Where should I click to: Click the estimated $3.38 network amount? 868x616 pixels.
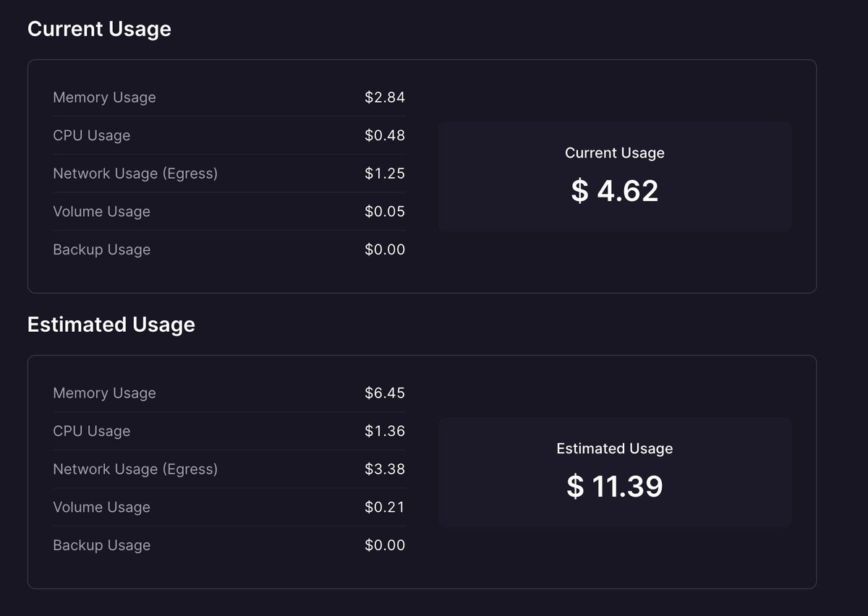tap(385, 469)
